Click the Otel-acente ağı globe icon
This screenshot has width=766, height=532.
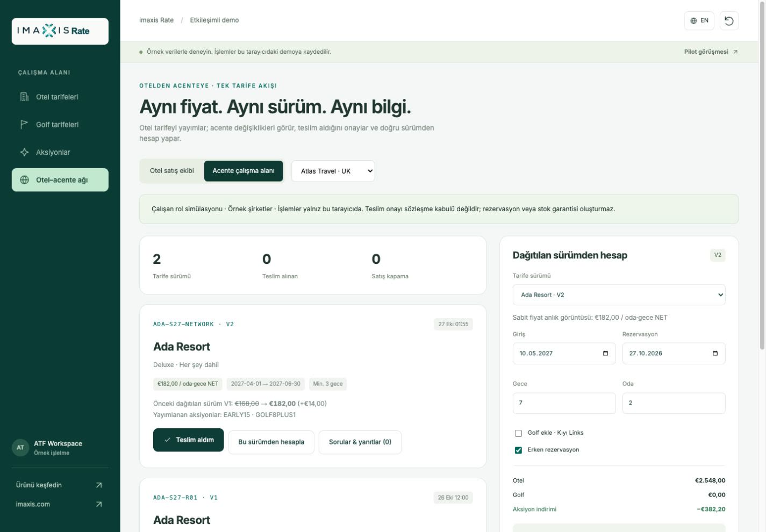click(x=24, y=180)
